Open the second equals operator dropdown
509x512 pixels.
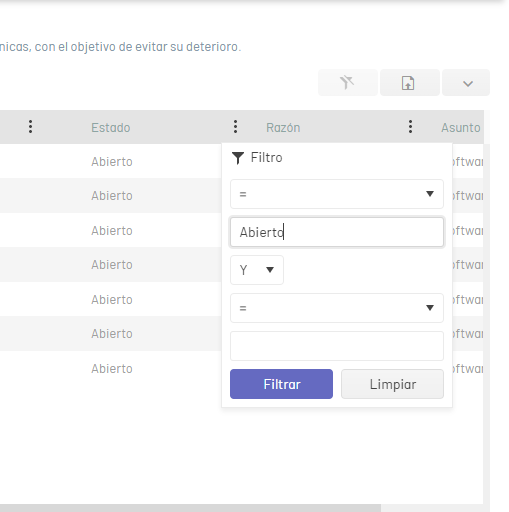pyautogui.click(x=337, y=308)
